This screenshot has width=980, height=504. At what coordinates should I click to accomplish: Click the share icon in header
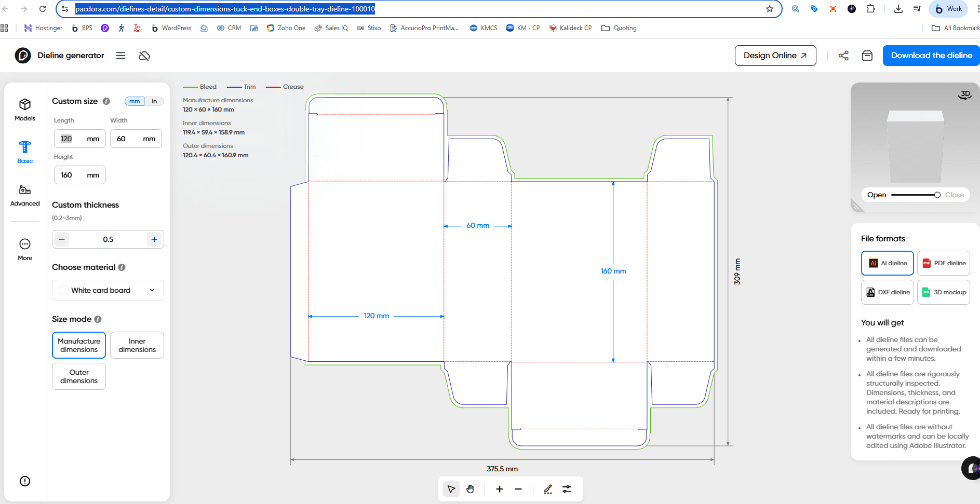click(843, 56)
